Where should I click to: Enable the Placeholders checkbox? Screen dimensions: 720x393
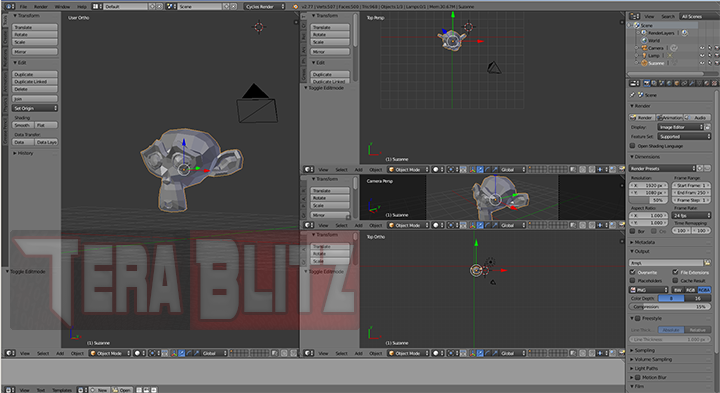click(632, 280)
